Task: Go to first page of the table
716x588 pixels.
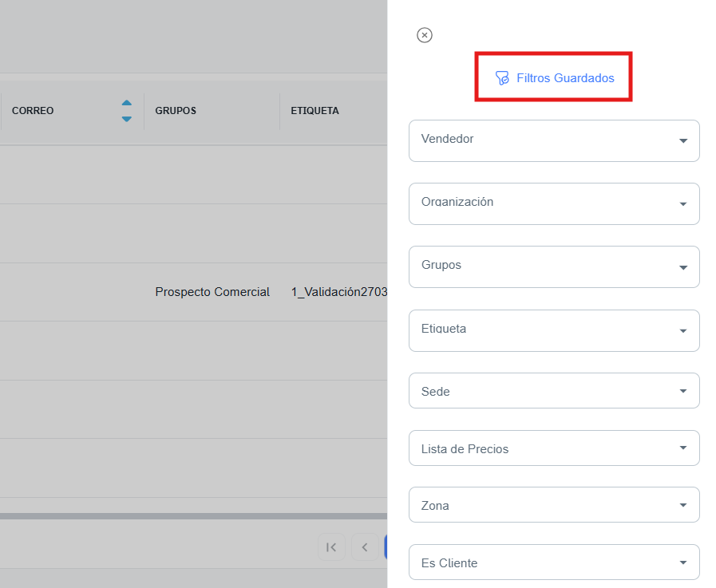Action: coord(331,547)
